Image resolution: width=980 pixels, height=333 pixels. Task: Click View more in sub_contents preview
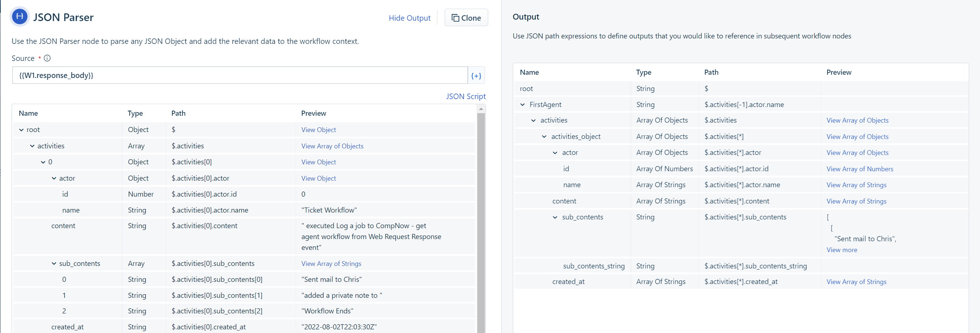(841, 250)
